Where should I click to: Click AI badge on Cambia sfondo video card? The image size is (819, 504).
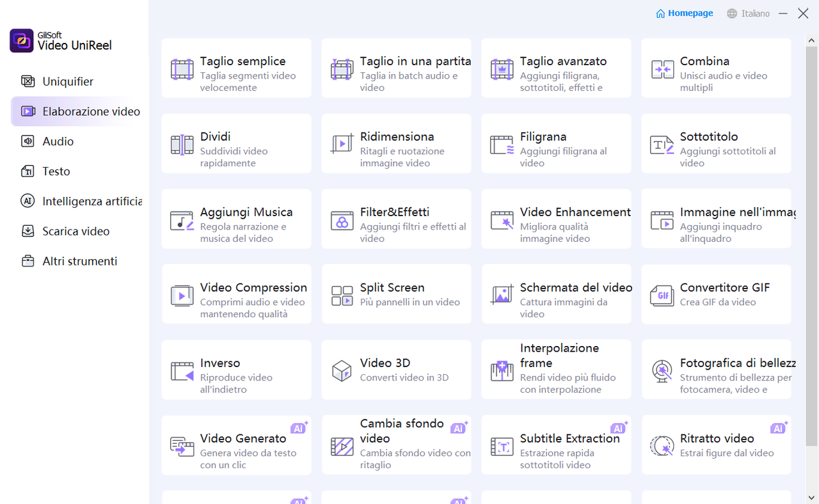pos(459,428)
